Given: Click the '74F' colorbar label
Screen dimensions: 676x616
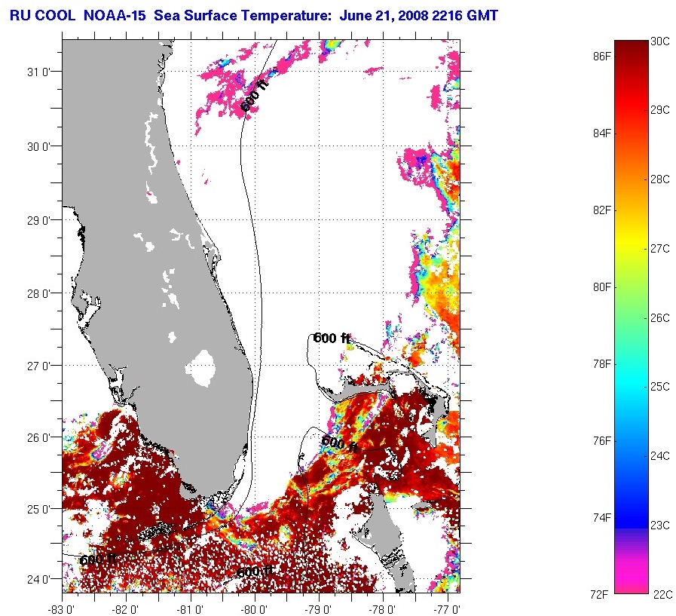Looking at the screenshot, I should 602,518.
